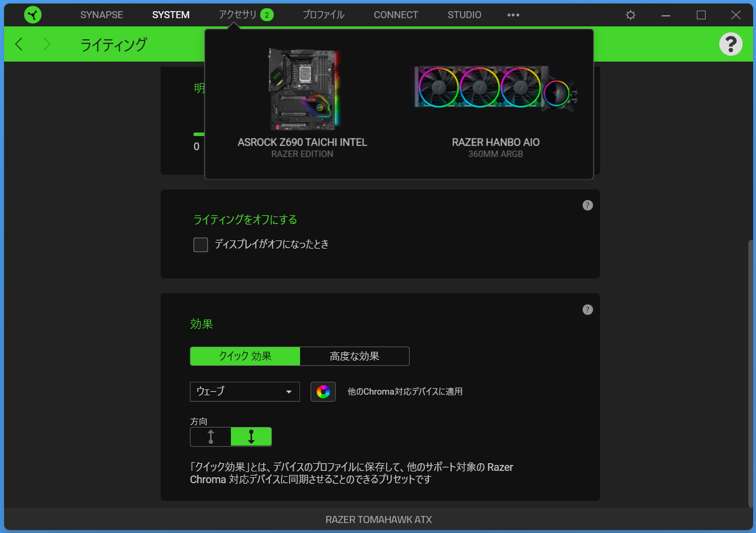
Task: Open the SYNAPSE tab
Action: click(x=101, y=15)
